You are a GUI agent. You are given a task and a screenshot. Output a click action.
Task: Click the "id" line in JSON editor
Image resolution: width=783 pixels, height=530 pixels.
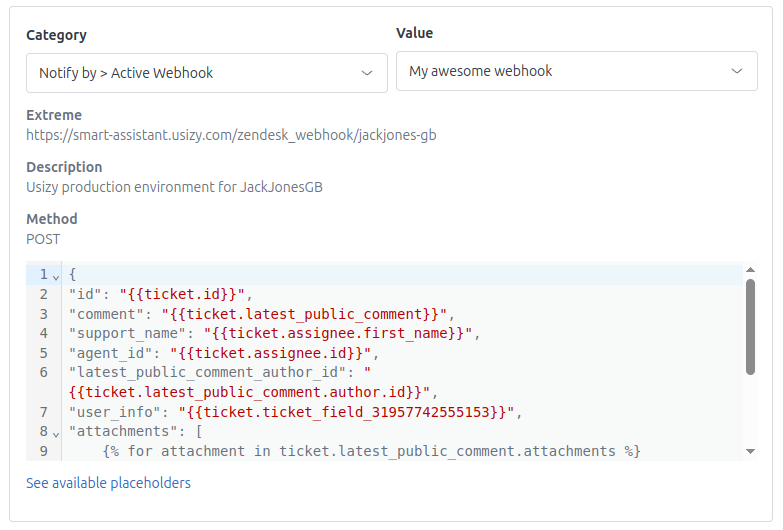click(161, 294)
